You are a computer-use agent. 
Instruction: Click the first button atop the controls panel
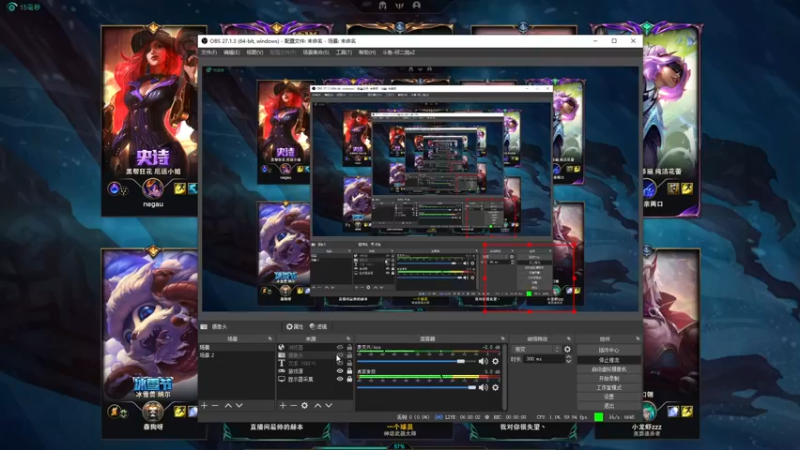click(x=609, y=351)
